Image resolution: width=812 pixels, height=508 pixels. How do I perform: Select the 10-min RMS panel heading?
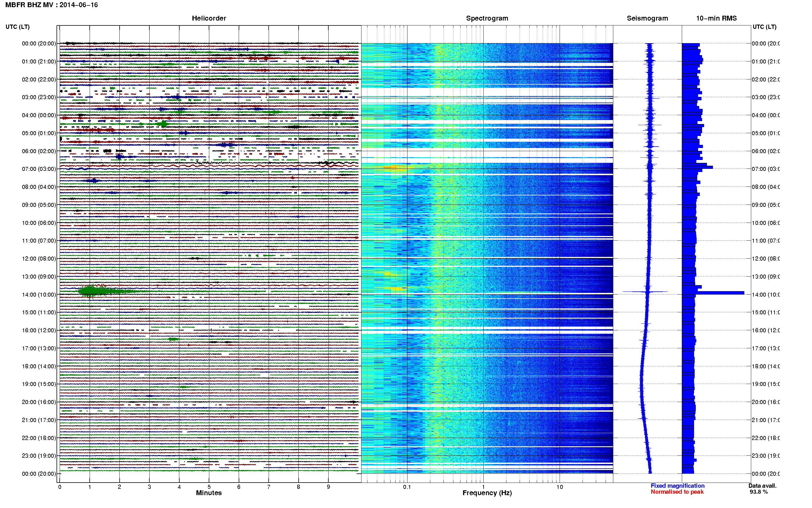pyautogui.click(x=716, y=18)
